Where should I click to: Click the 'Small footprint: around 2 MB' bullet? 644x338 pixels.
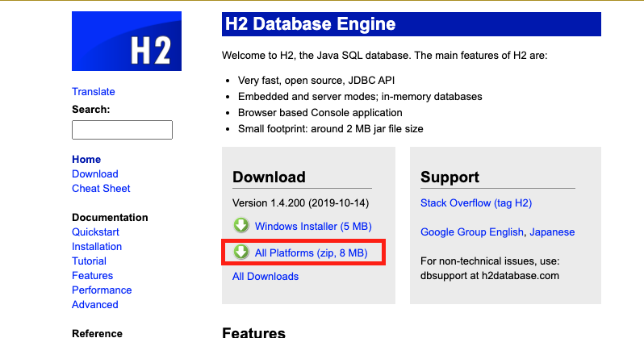click(331, 129)
